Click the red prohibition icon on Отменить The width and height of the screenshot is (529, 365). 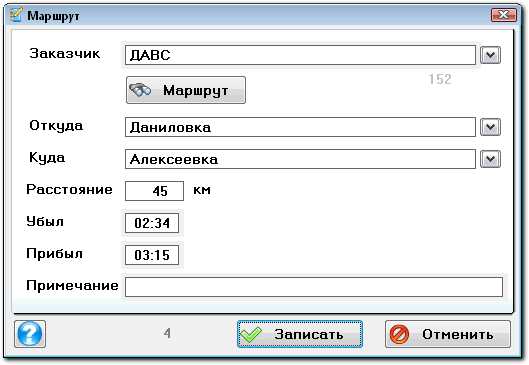coord(399,334)
